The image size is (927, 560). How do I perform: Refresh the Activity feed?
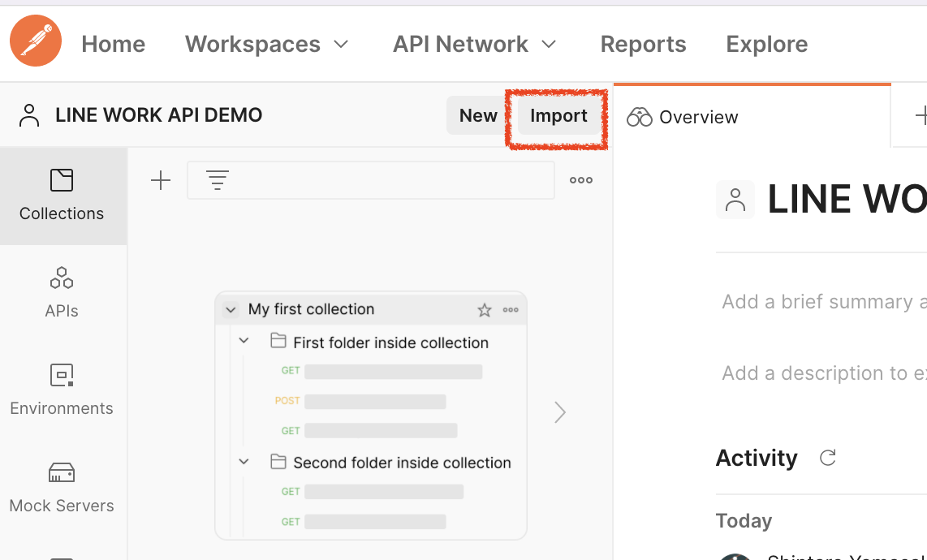click(827, 458)
